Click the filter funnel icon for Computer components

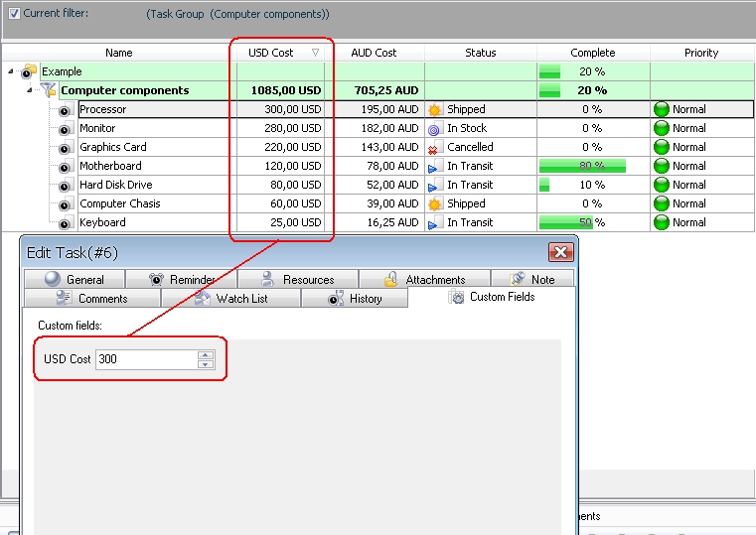coord(49,91)
